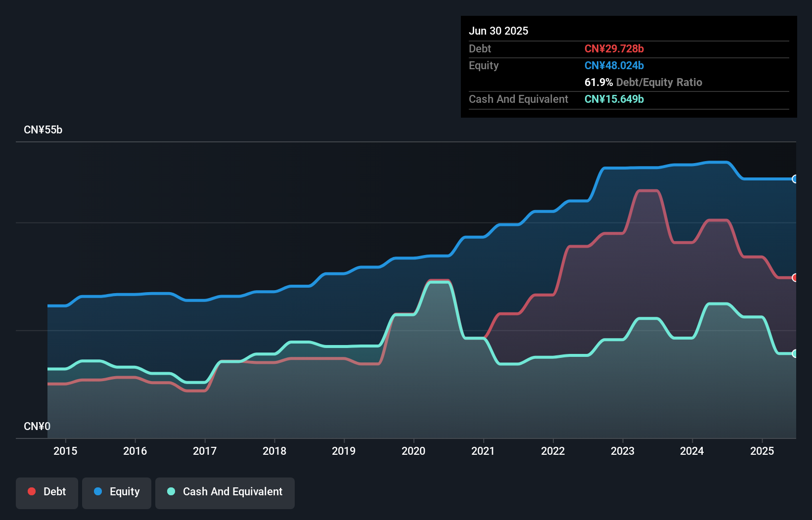This screenshot has height=520, width=812.
Task: Select the red Debt endpoint marker on chart
Action: click(794, 278)
